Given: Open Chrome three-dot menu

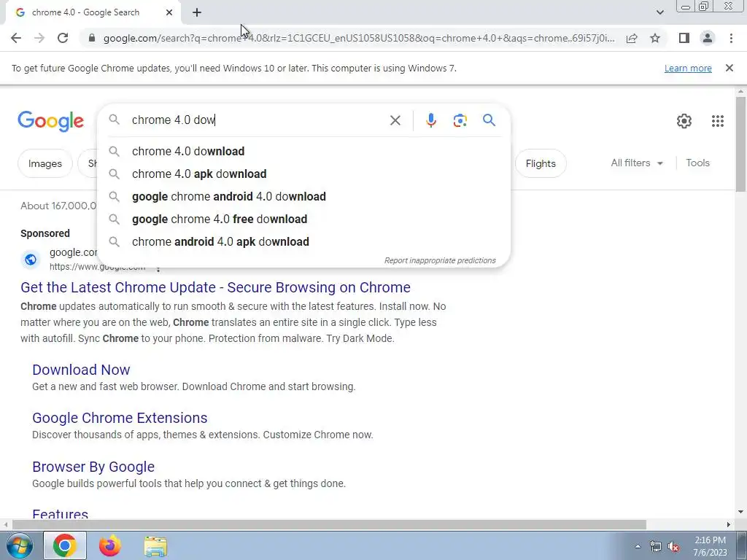Looking at the screenshot, I should tap(731, 38).
